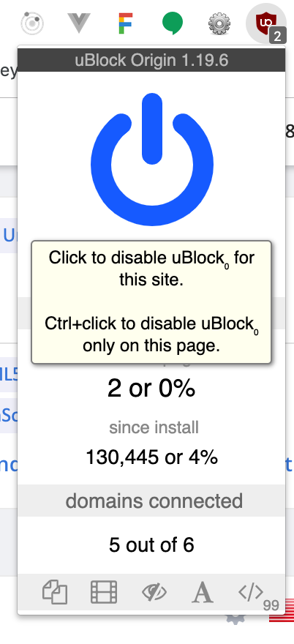294x644 pixels.
Task: Toggle cosmetic filtering using the crossed-eye icon
Action: [154, 592]
